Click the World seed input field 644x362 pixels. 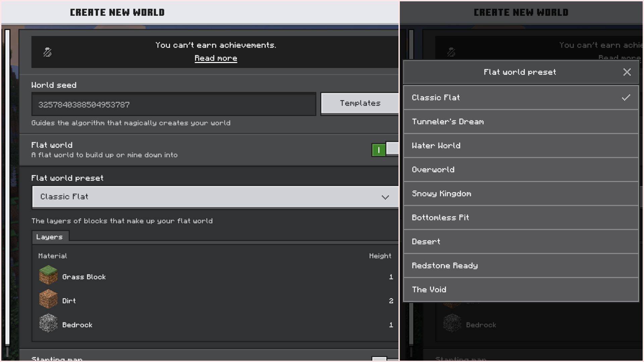(173, 105)
